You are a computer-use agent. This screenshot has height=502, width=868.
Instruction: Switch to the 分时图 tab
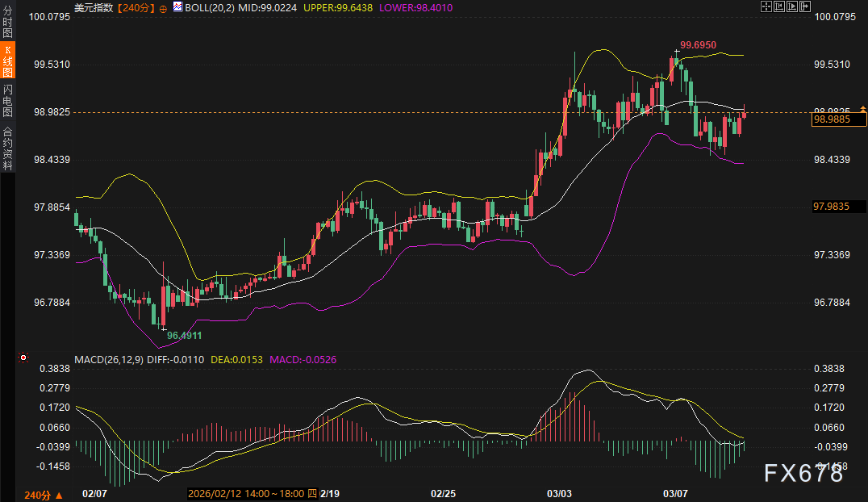tap(7, 22)
